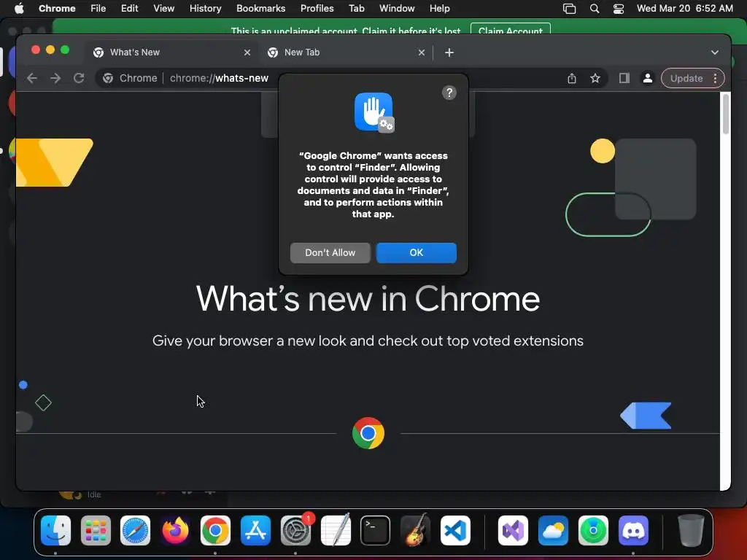Viewport: 747px width, 560px height.
Task: Go forward with the forward arrow
Action: [x=55, y=78]
